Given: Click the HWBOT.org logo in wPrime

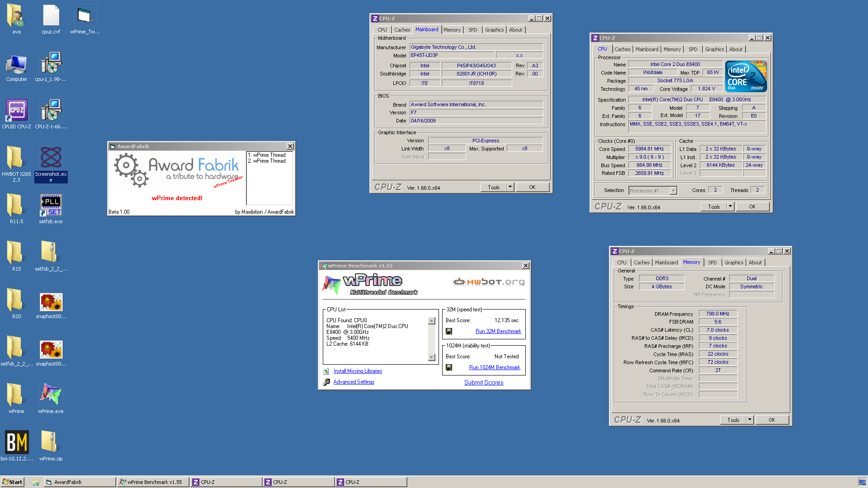Looking at the screenshot, I should coord(489,282).
